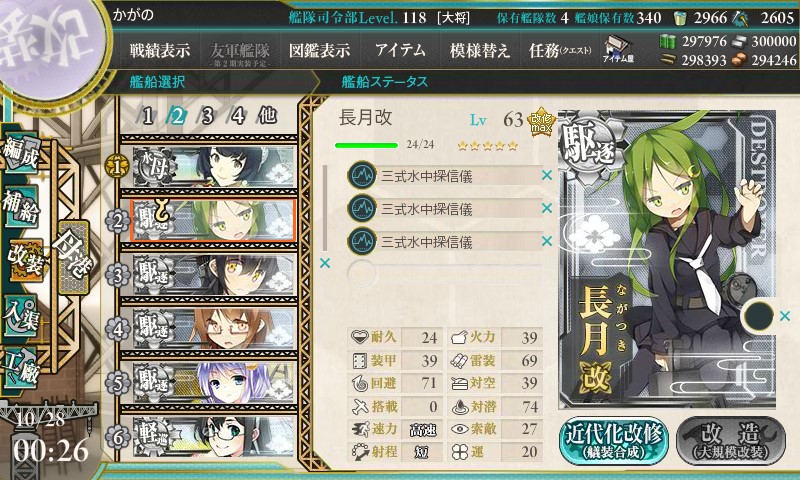Clear all equipment with the left-side X

[324, 263]
